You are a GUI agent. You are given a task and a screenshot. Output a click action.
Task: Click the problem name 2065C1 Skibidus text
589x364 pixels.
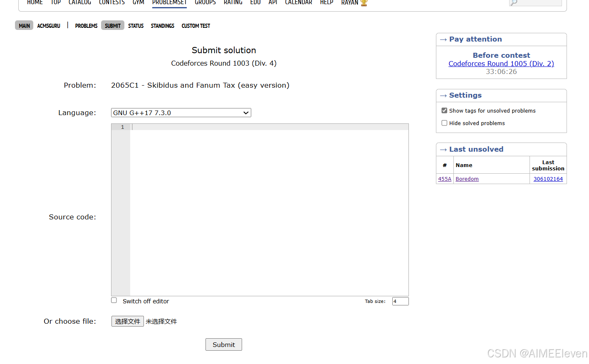pos(200,85)
